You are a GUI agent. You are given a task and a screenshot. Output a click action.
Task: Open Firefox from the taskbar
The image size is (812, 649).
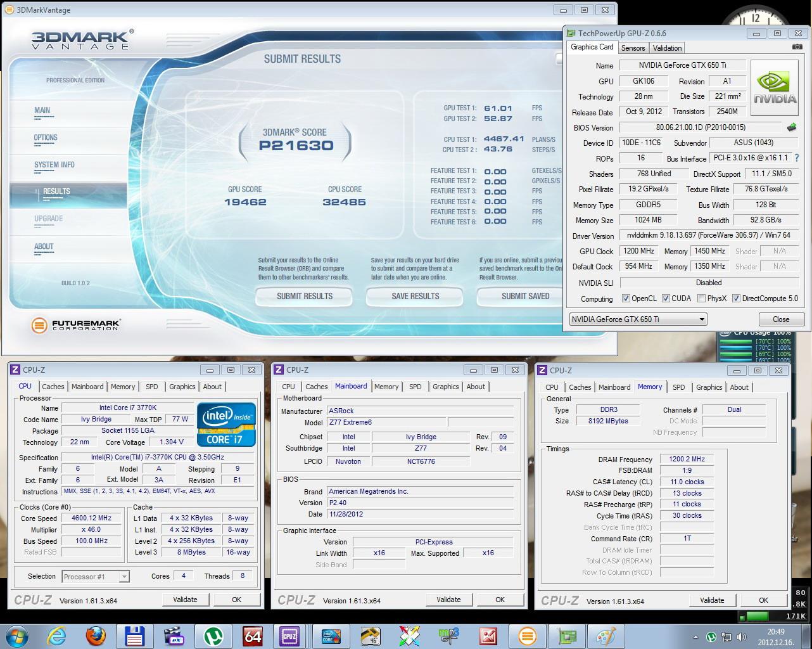96,636
